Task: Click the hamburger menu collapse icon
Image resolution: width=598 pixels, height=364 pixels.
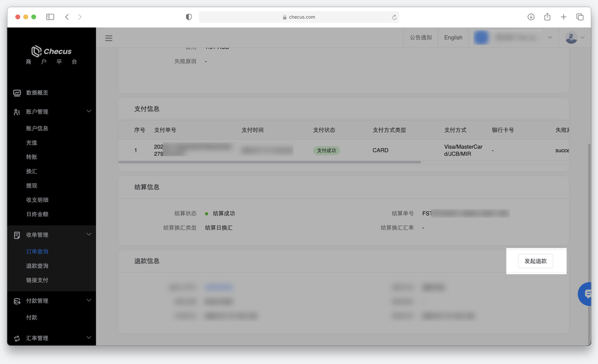Action: [x=109, y=38]
